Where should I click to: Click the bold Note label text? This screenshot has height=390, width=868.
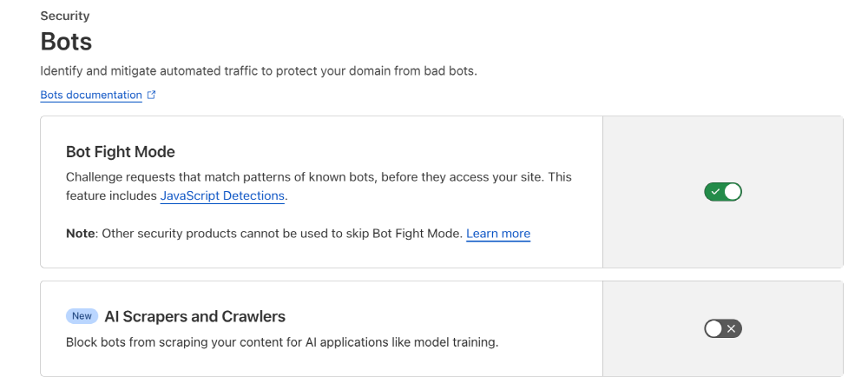point(81,234)
